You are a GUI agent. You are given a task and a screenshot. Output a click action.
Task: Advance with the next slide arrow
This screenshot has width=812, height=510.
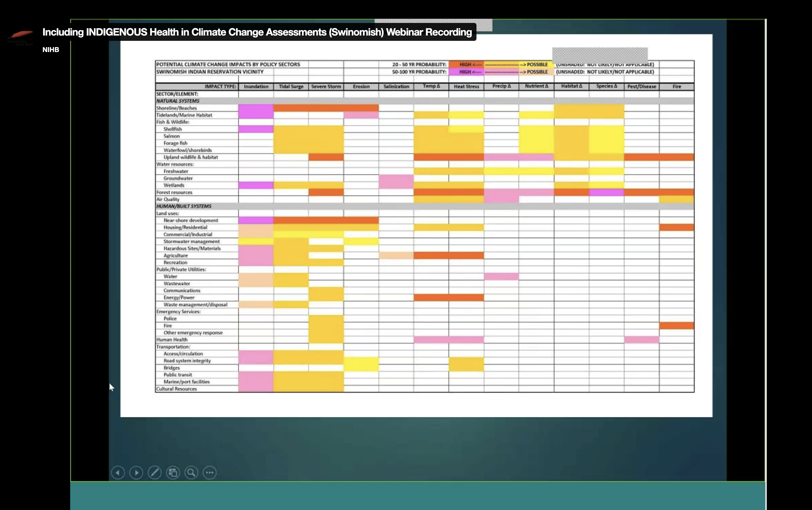click(136, 473)
